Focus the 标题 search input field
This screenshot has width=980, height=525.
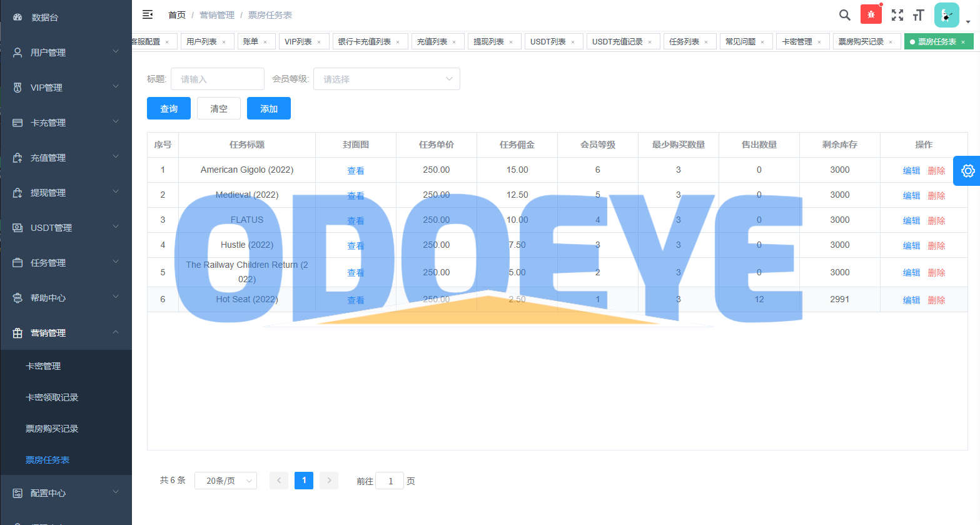tap(217, 79)
